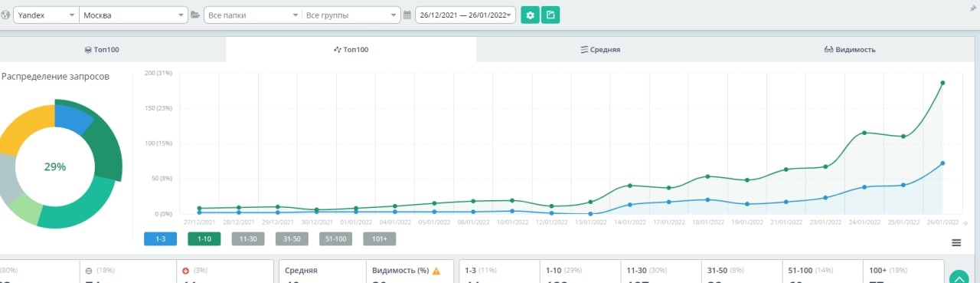Click the calendar icon beside the date range
The width and height of the screenshot is (980, 283).
(407, 15)
